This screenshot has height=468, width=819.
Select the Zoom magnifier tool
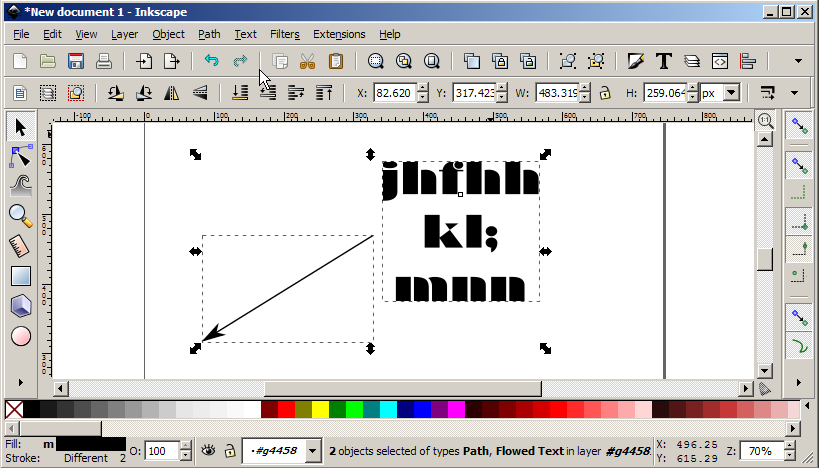point(21,216)
